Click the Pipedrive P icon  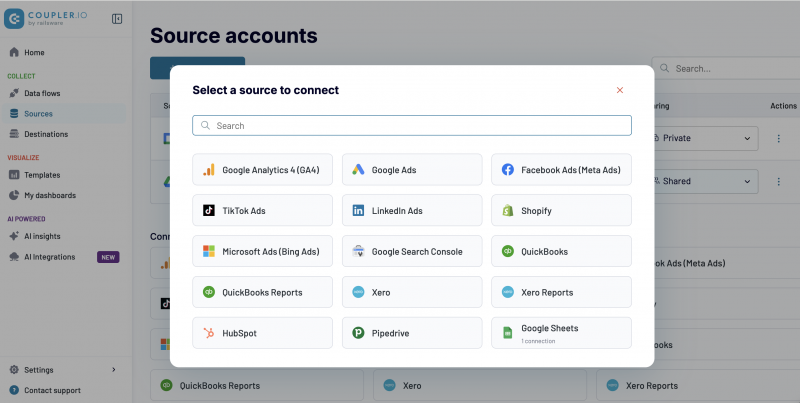tap(358, 333)
